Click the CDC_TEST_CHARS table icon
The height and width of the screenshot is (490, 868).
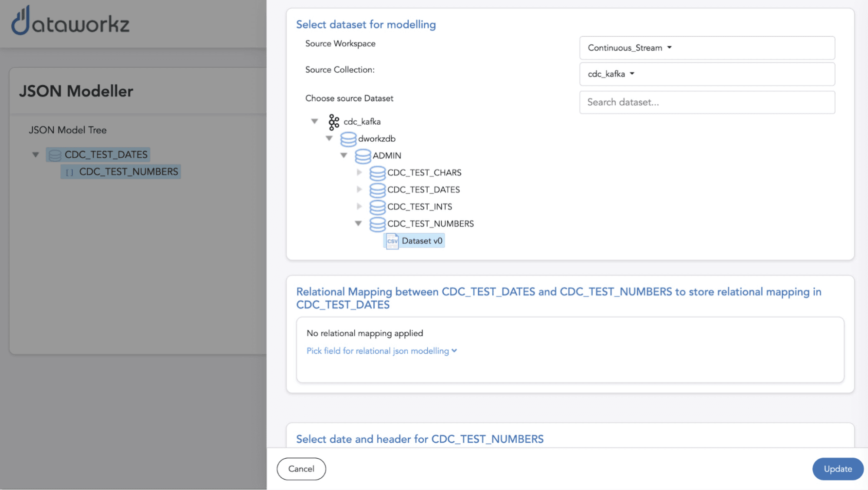point(377,173)
